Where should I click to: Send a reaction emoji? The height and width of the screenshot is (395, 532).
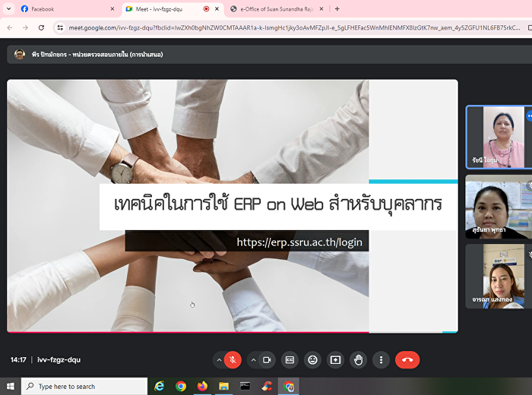pos(312,360)
